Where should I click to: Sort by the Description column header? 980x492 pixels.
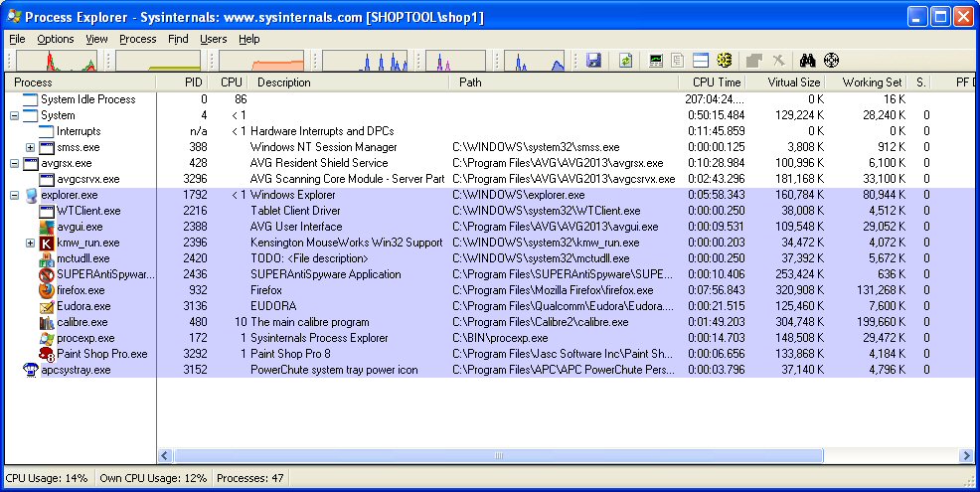349,82
